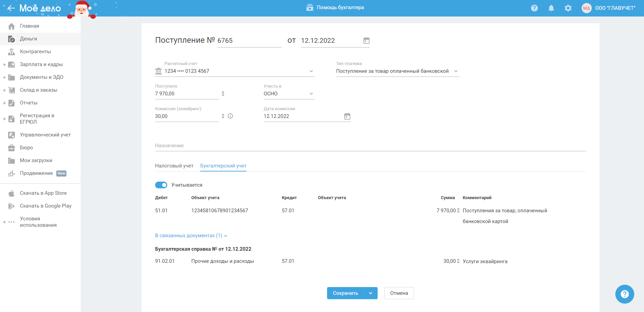Click info icon next to acquiring commission

tap(230, 116)
